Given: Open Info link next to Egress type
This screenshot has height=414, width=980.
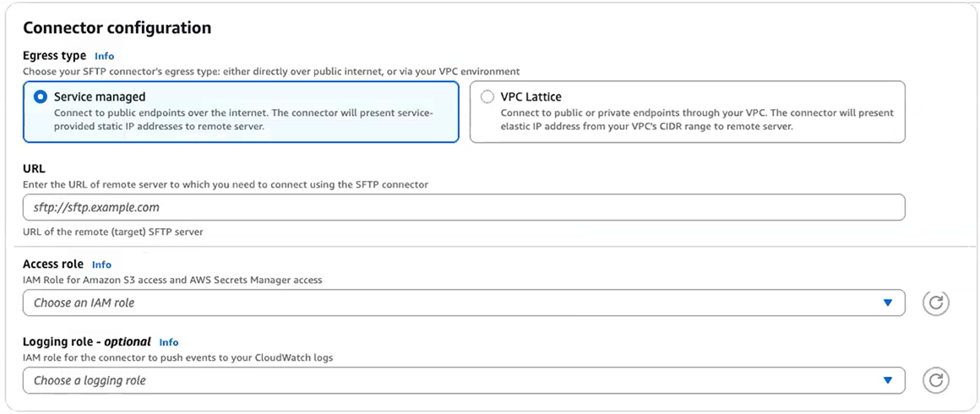Looking at the screenshot, I should 104,57.
